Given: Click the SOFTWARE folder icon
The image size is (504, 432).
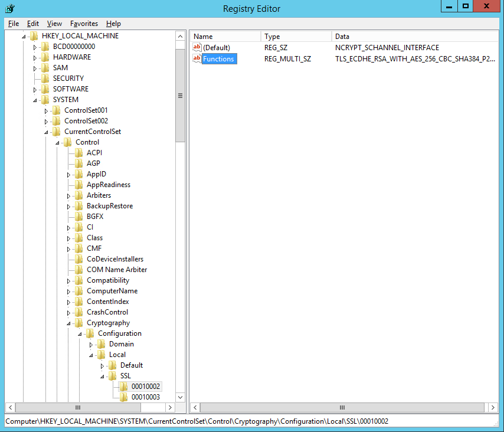Looking at the screenshot, I should click(45, 89).
